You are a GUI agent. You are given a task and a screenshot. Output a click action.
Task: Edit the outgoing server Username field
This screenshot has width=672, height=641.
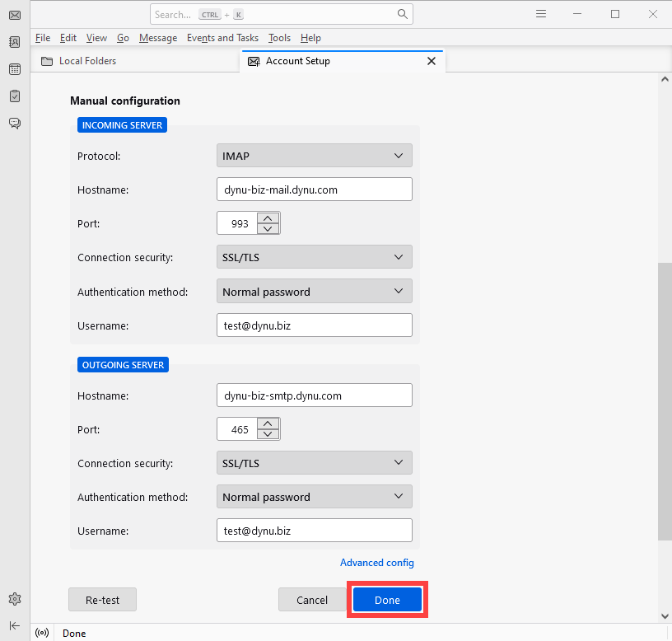[x=315, y=531]
